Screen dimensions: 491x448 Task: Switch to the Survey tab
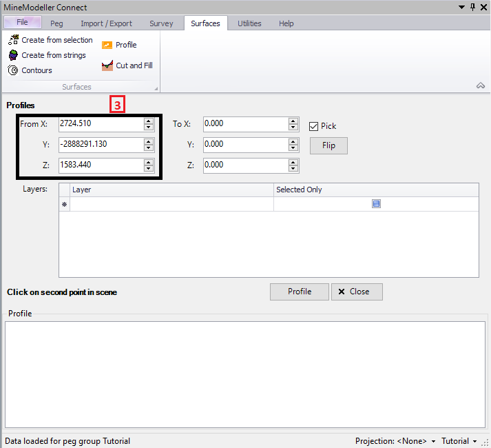click(161, 23)
